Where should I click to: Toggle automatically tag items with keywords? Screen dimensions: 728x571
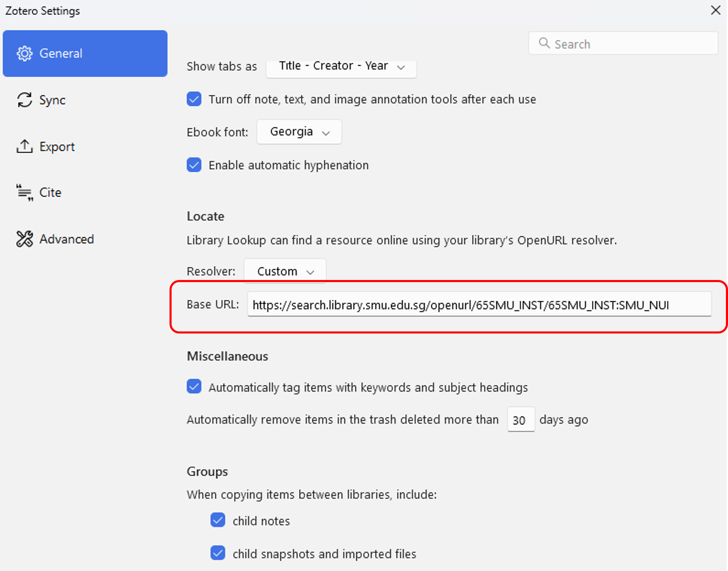point(194,387)
